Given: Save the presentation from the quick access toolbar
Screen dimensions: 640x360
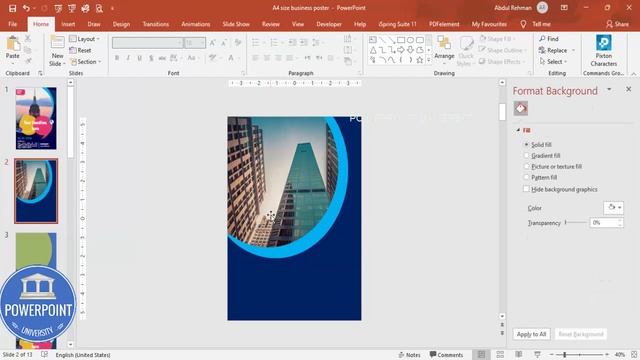Looking at the screenshot, I should 12,8.
